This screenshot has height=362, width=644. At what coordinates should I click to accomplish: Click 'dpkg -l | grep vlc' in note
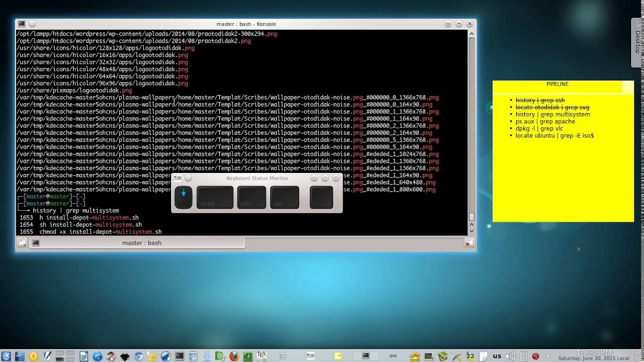point(539,128)
